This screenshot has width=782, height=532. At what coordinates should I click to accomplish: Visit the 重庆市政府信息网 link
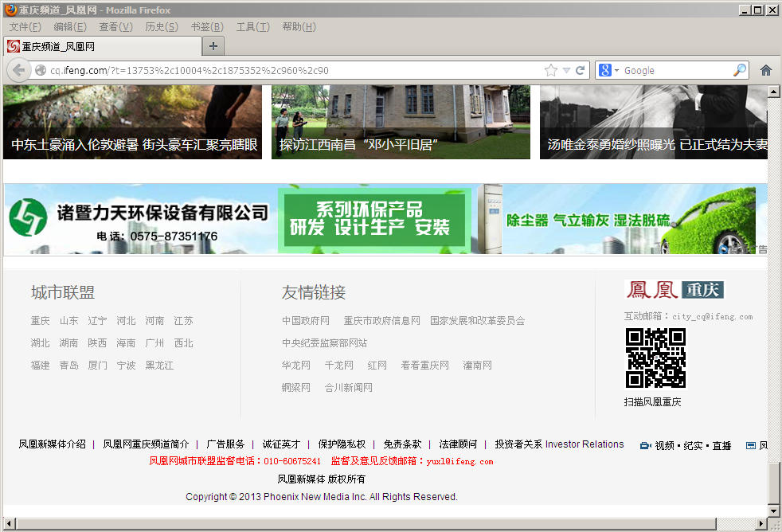pyautogui.click(x=382, y=321)
